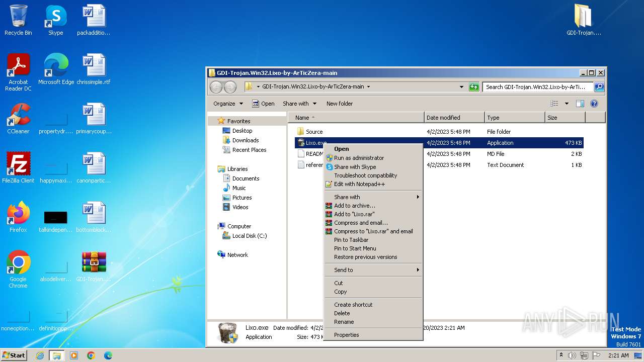Click the search magnifier icon
Viewport: 644px width, 362px height.
click(x=599, y=87)
